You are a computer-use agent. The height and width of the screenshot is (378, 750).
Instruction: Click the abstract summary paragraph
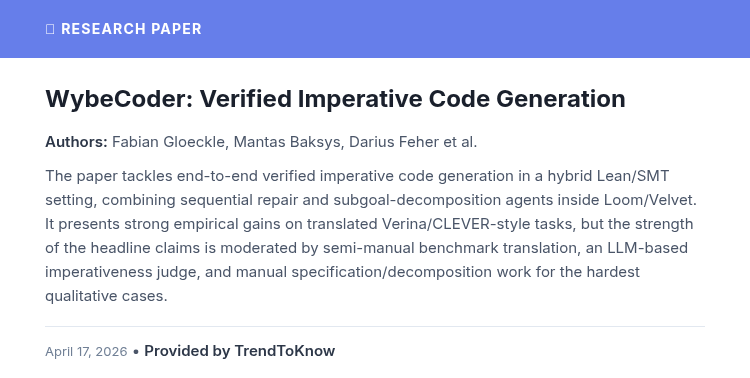pos(371,236)
